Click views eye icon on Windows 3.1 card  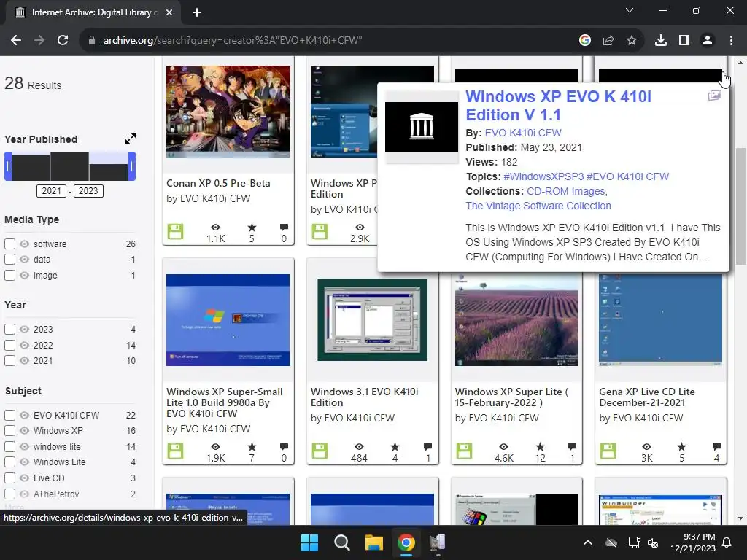(359, 447)
